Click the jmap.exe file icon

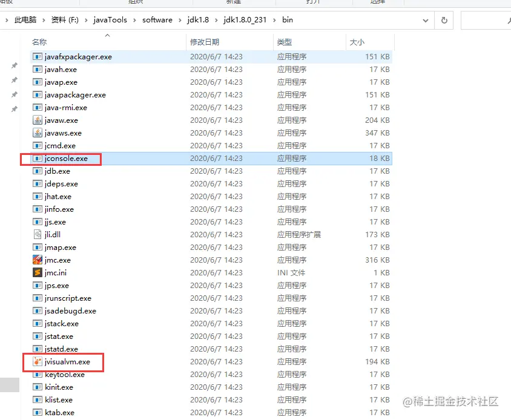pyautogui.click(x=38, y=248)
